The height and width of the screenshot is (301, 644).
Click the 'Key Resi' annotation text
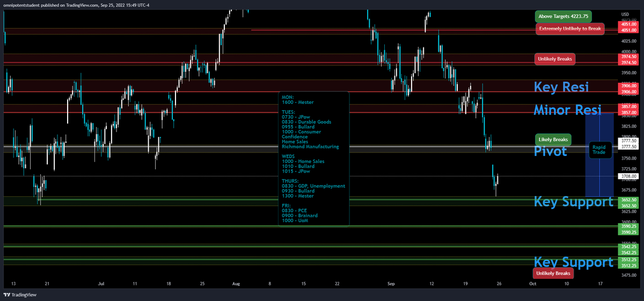click(561, 87)
